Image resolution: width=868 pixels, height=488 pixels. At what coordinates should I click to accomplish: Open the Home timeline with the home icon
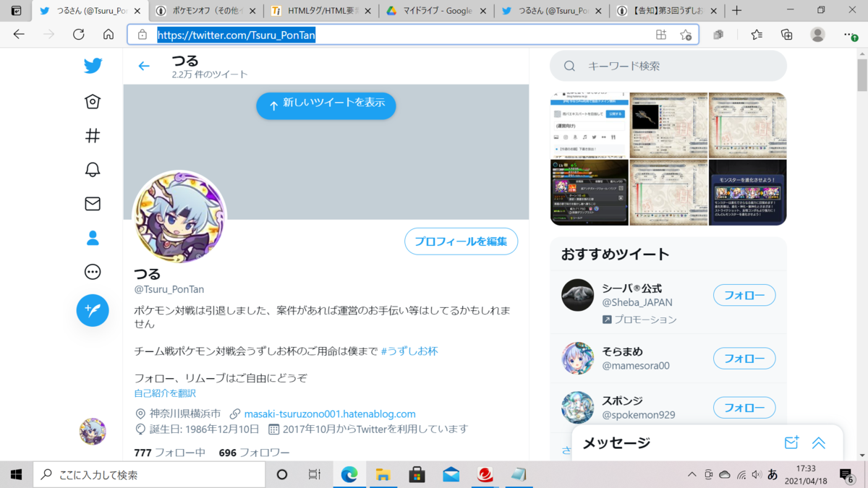pos(93,101)
